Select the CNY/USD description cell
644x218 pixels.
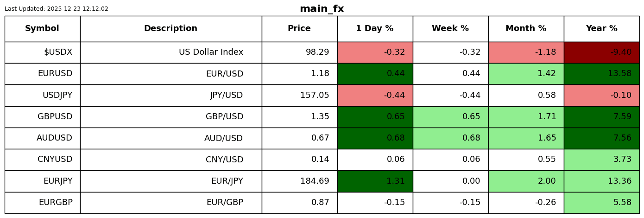point(224,160)
